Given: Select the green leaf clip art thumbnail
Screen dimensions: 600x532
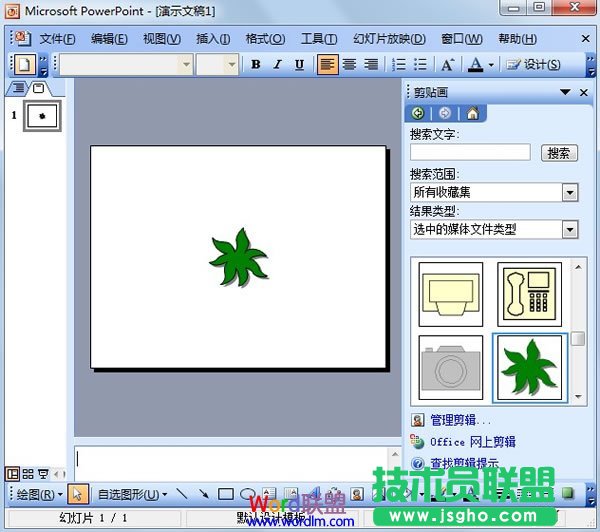Looking at the screenshot, I should [530, 368].
